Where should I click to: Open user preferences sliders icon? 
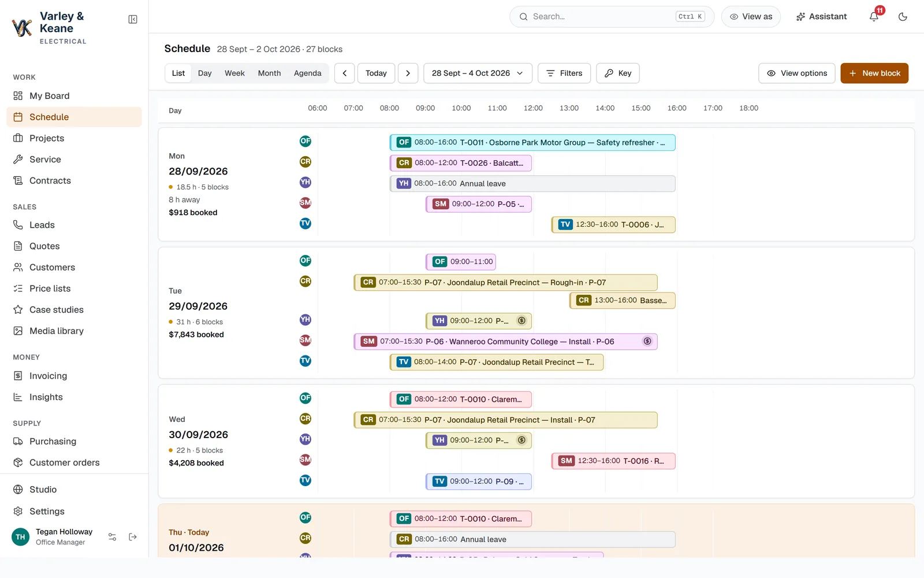(x=113, y=537)
